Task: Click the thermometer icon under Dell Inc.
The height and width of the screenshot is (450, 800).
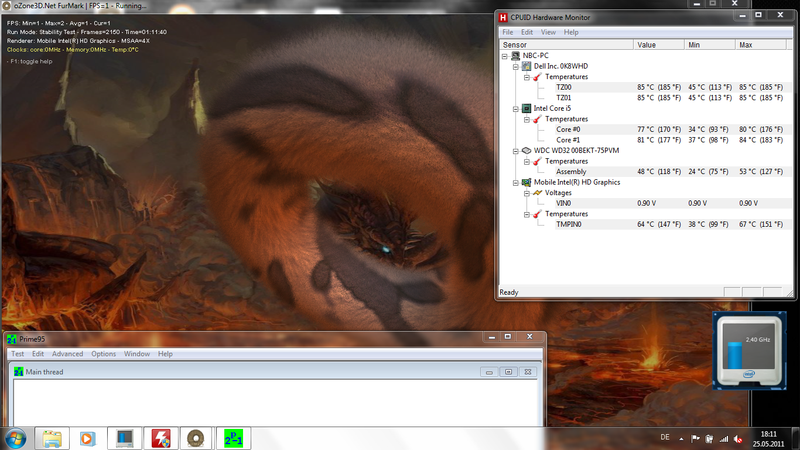Action: tap(537, 77)
